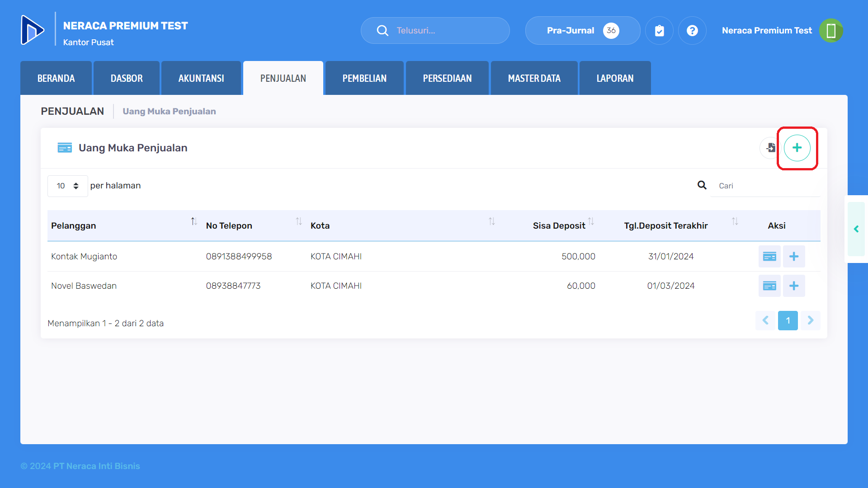Add deposit for Kontak Mugianto with plus icon

[x=794, y=256]
